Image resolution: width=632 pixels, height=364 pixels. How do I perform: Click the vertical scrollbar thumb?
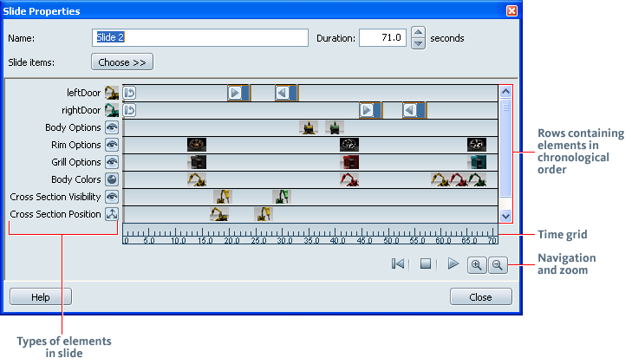[505, 147]
